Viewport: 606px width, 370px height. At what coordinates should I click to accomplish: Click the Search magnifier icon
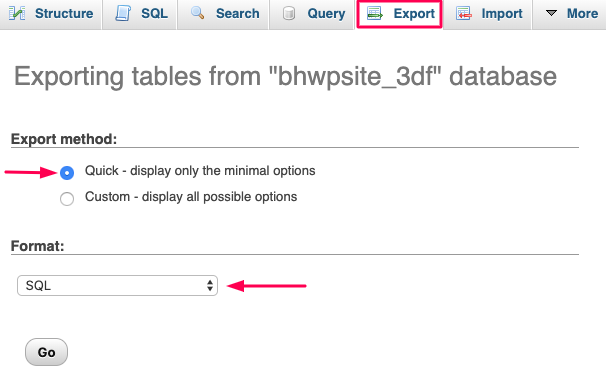pyautogui.click(x=197, y=13)
